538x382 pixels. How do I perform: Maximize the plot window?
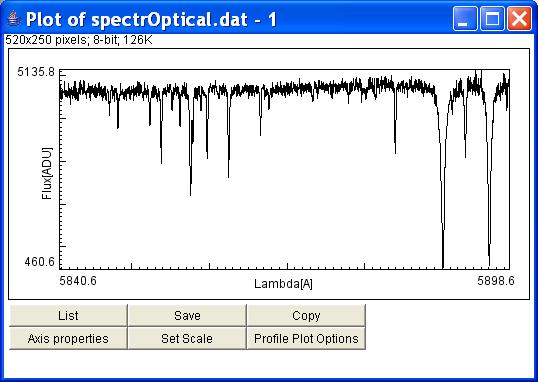point(492,19)
